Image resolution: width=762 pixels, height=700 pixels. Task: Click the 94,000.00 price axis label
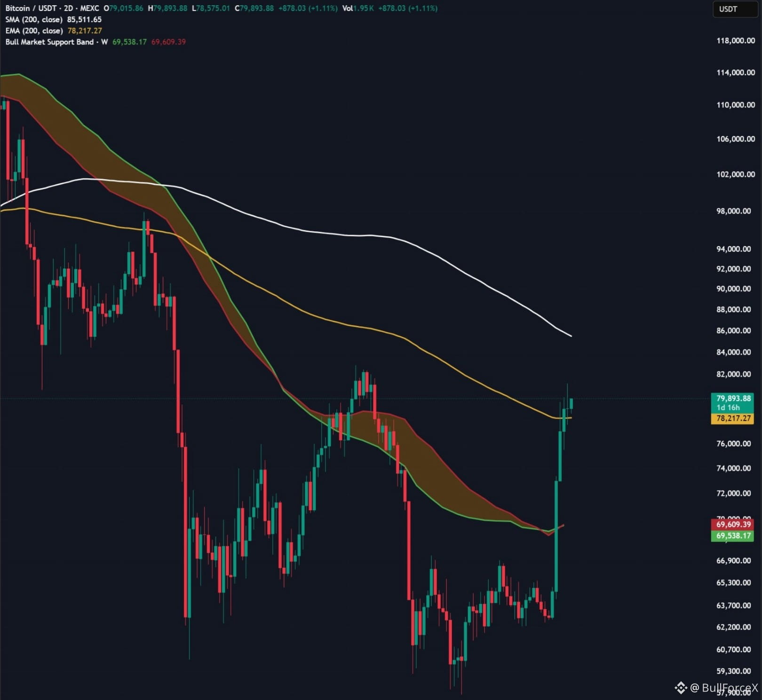point(734,249)
